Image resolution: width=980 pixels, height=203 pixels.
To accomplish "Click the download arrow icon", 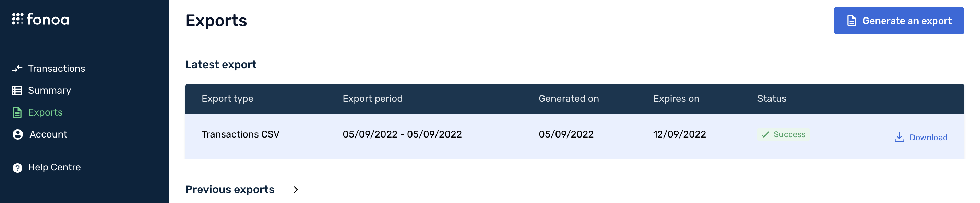I will coord(899,137).
